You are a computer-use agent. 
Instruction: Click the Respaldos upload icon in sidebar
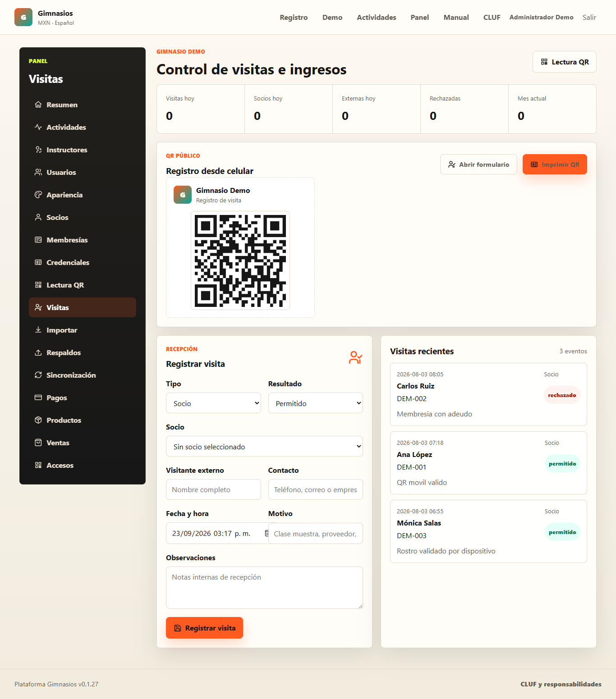[38, 352]
